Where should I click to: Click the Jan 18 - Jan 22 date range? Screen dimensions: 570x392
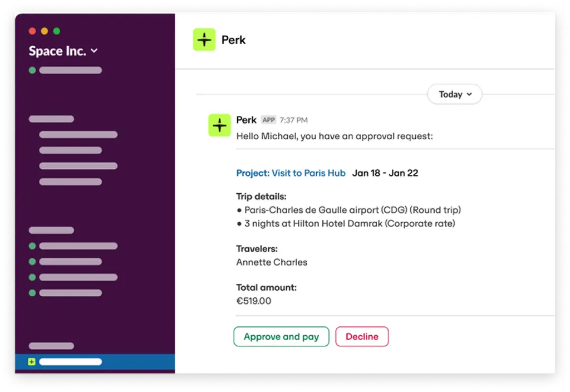click(x=385, y=173)
